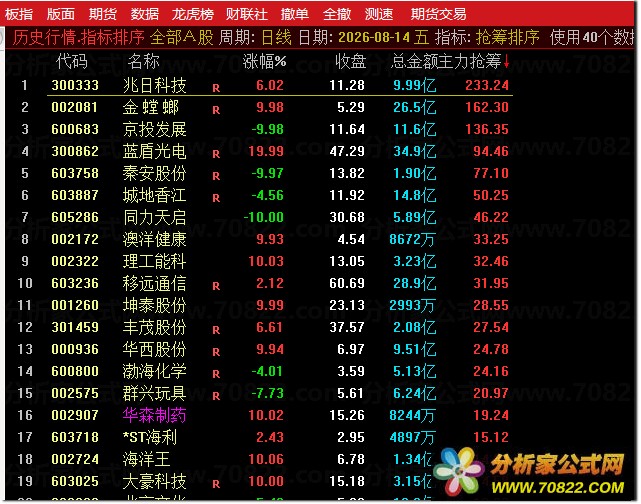Image resolution: width=641 pixels, height=504 pixels.
Task: Click 8672万 total amount cell
Action: (412, 239)
